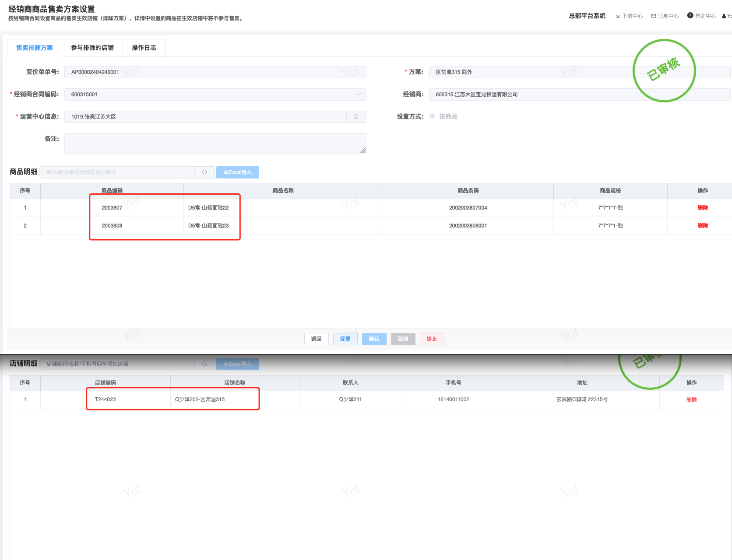Click the 店铺编码 column header

click(106, 383)
